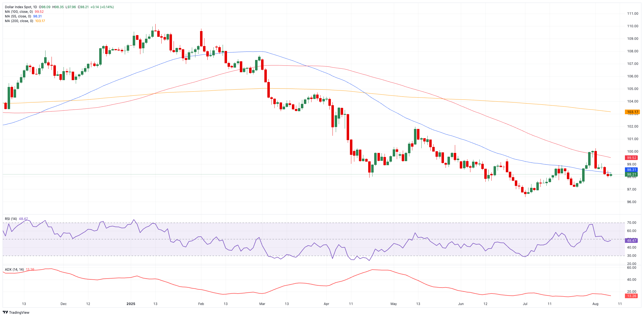Click the Mar label on time axis
Image resolution: width=644 pixels, height=317 pixels.
262,304
